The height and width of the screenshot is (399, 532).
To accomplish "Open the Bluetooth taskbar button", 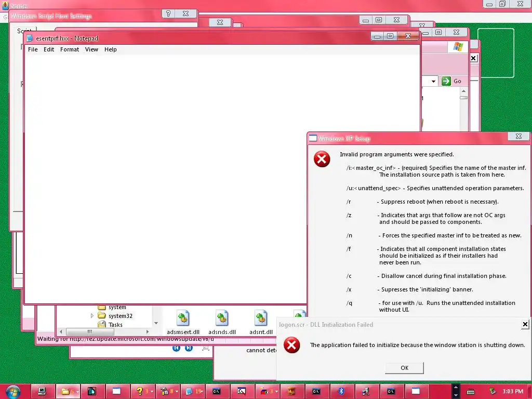I will tap(342, 392).
